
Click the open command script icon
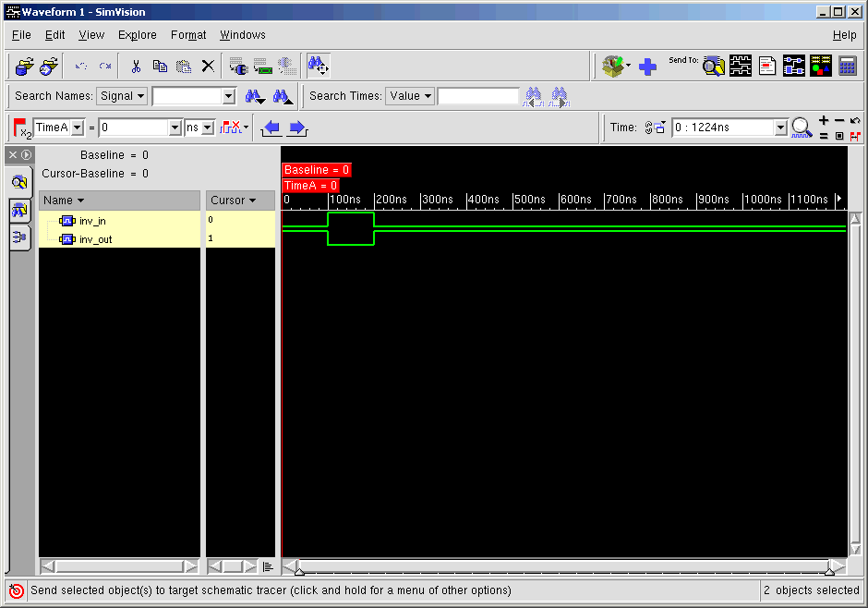tap(49, 67)
